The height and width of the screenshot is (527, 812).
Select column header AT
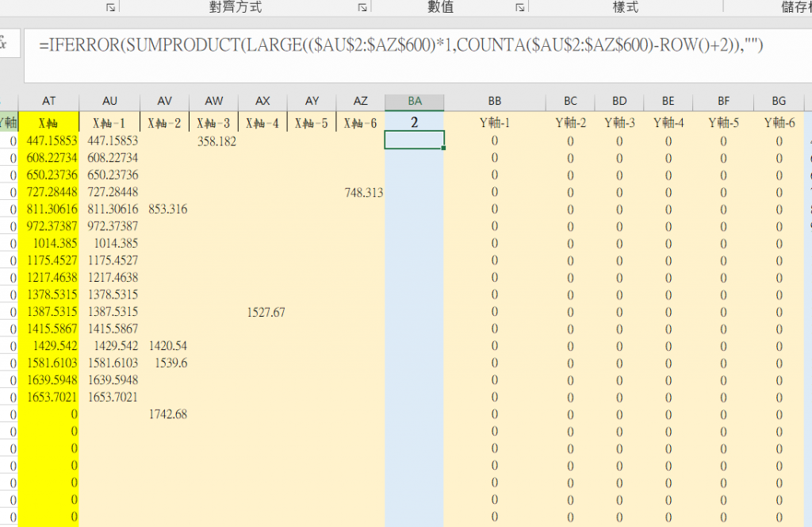pos(48,101)
